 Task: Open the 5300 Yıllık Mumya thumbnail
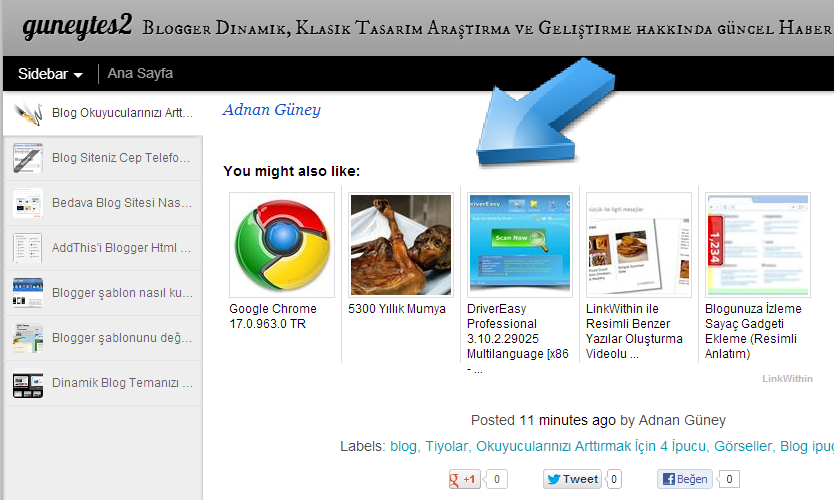click(x=401, y=245)
